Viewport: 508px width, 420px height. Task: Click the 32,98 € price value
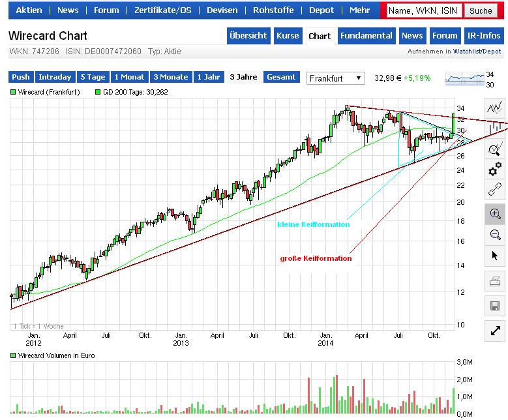click(x=388, y=78)
